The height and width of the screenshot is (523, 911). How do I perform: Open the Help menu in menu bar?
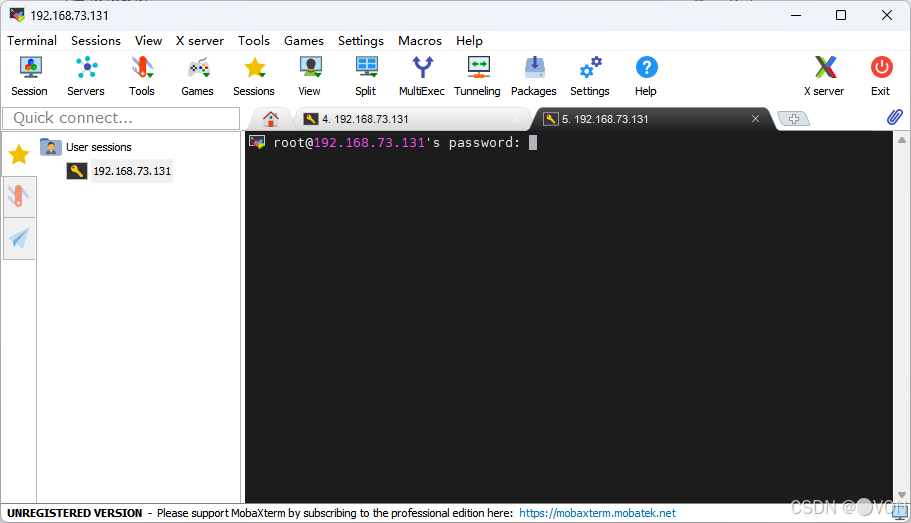click(x=469, y=41)
